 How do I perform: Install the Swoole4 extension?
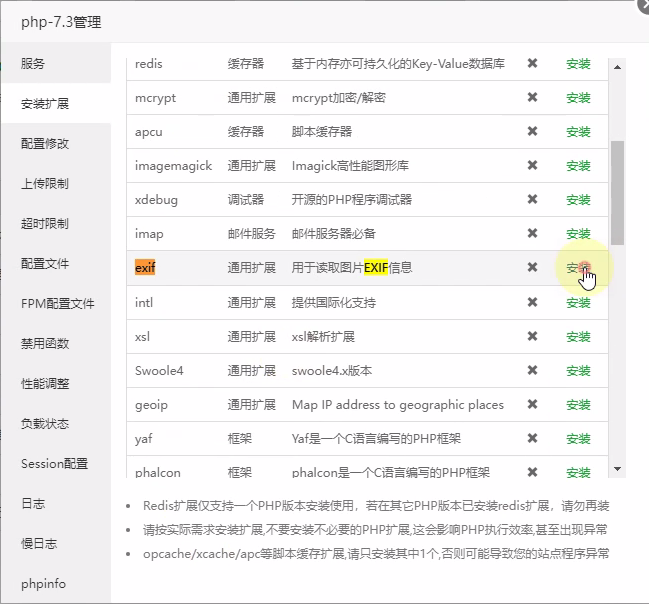point(578,371)
